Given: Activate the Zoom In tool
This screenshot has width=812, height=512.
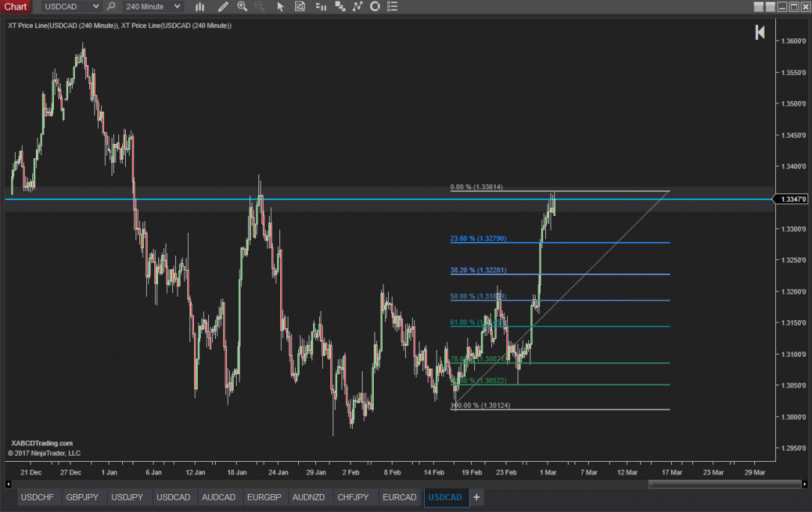Looking at the screenshot, I should coord(242,7).
